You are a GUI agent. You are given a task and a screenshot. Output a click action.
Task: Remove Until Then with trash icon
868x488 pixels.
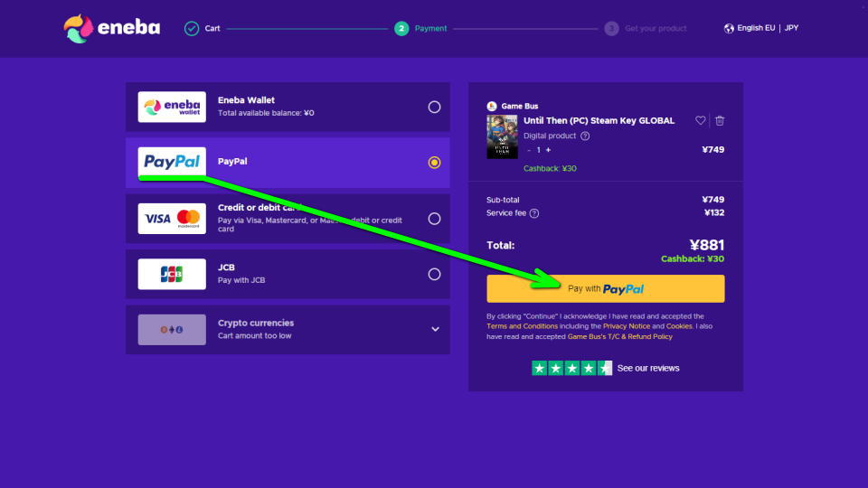[x=720, y=120]
